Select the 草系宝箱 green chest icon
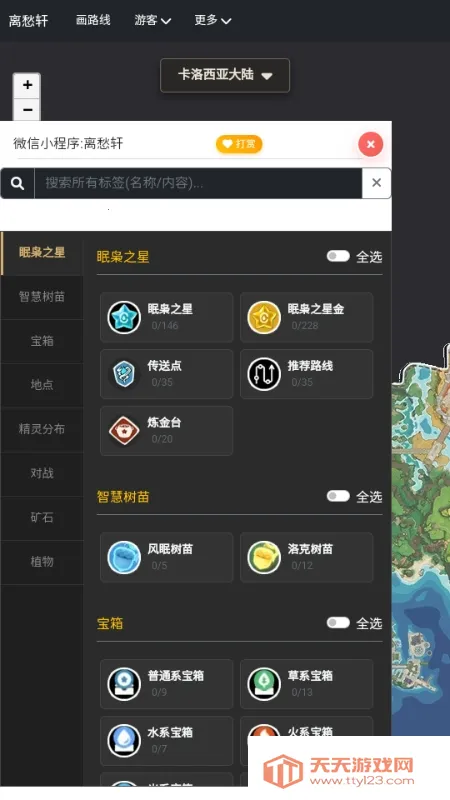The image size is (450, 800). (x=264, y=684)
